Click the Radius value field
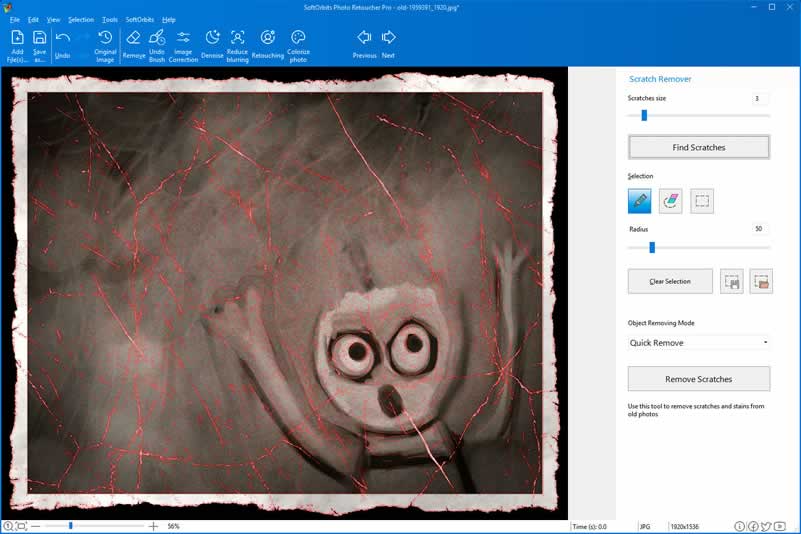Image resolution: width=801 pixels, height=534 pixels. point(760,228)
